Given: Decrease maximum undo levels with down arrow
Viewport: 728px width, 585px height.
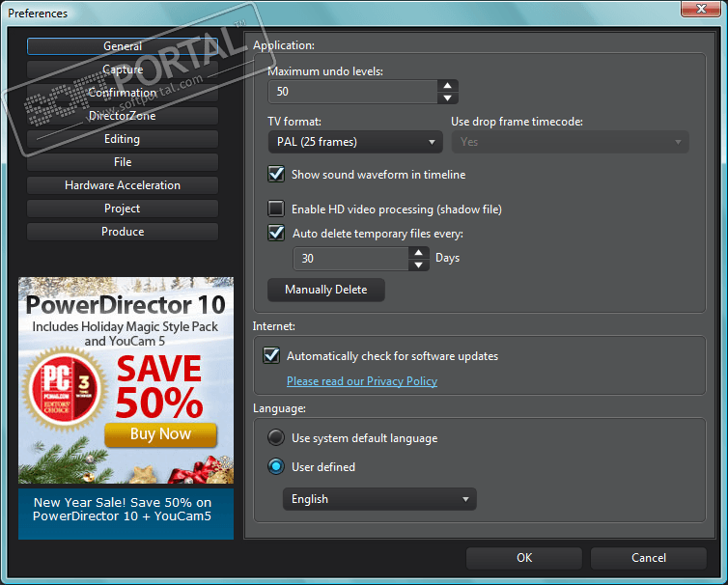Looking at the screenshot, I should (x=448, y=97).
